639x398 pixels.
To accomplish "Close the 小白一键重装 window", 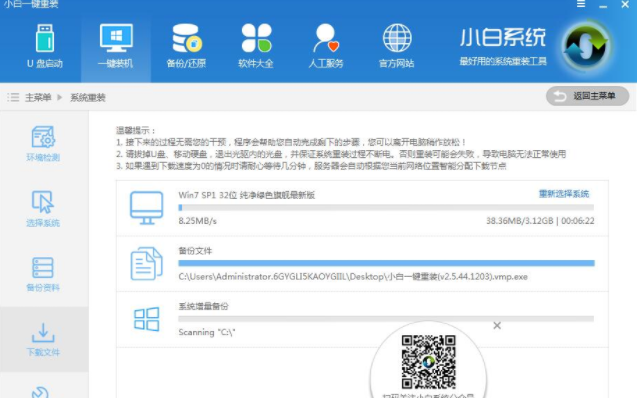I will pyautogui.click(x=625, y=4).
